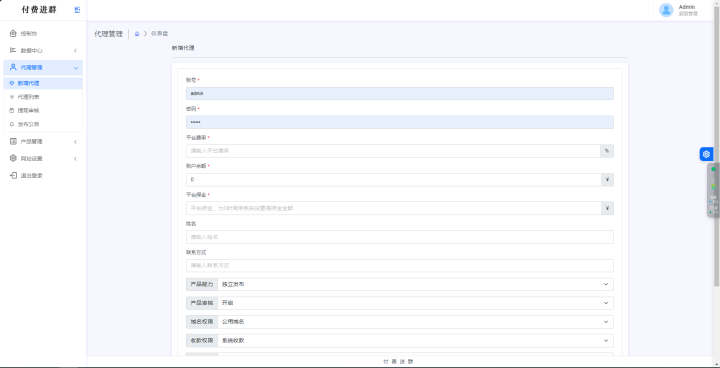Click the 域名权限 label addon

tap(202, 322)
